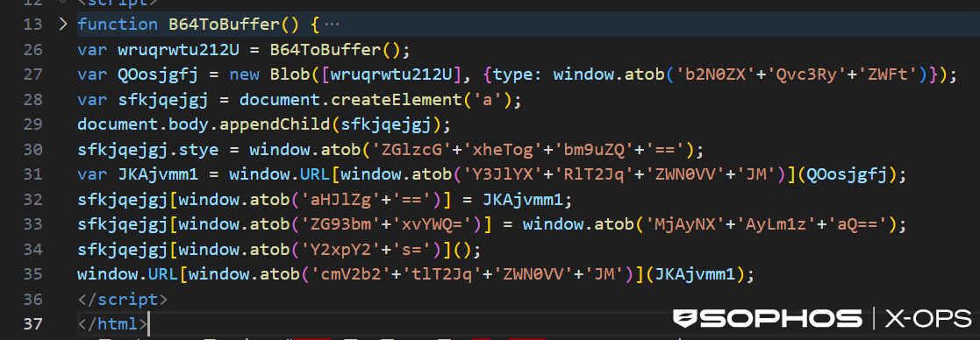Screen dimensions: 980x340
Task: Click line number 36 in the gutter
Action: [x=32, y=300]
